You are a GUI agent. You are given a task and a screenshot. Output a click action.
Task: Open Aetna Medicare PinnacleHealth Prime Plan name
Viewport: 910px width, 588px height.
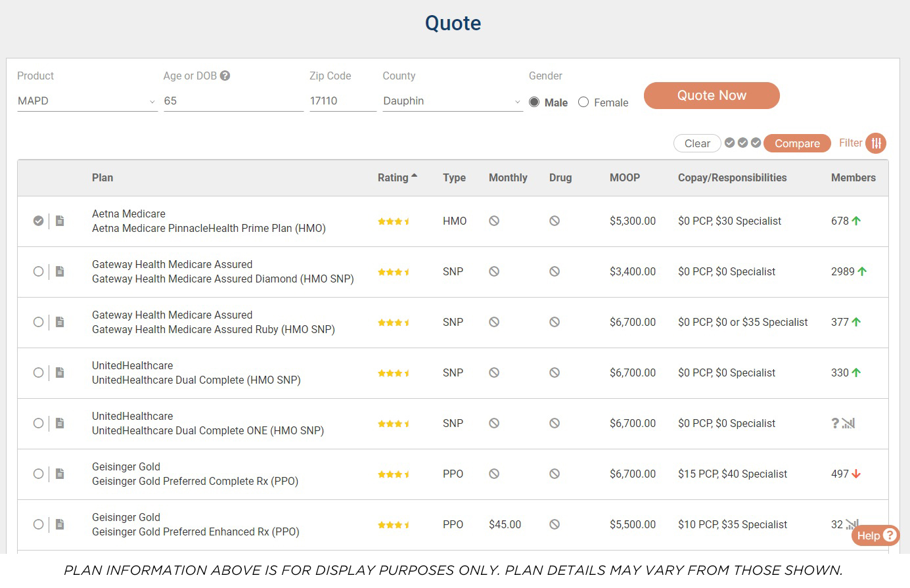point(209,228)
